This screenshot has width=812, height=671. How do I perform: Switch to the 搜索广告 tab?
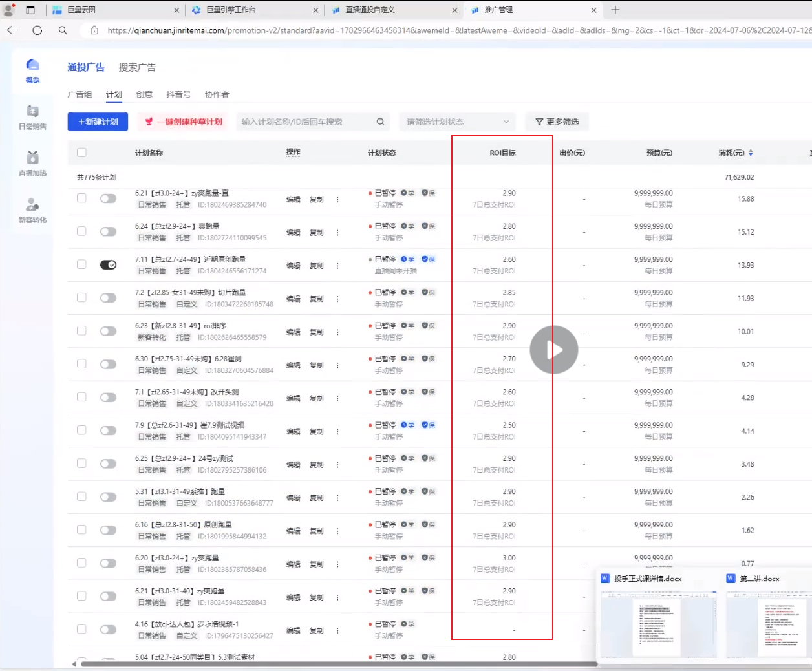(x=137, y=67)
